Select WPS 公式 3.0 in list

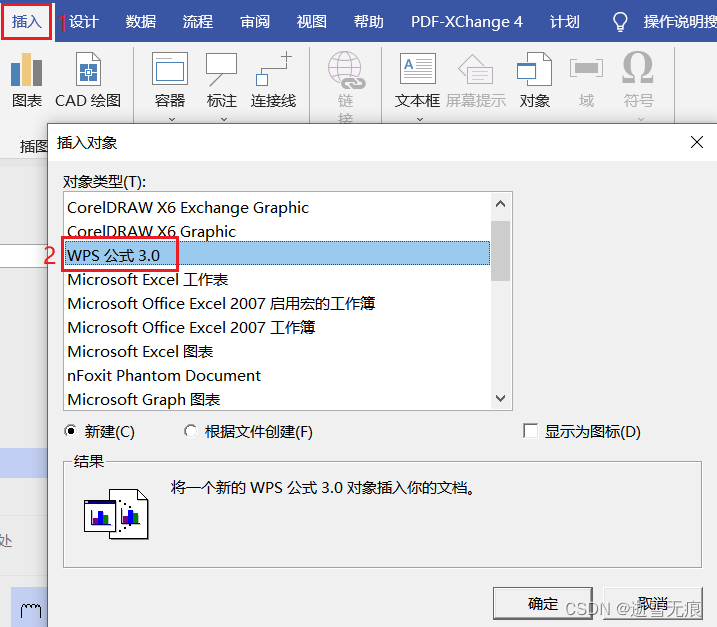point(277,255)
